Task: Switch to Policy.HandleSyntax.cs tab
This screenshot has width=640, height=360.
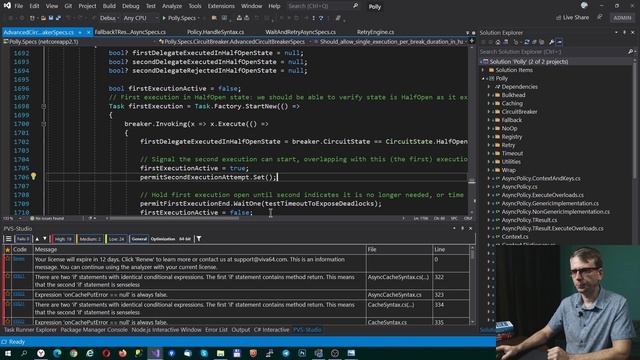Action: point(215,32)
